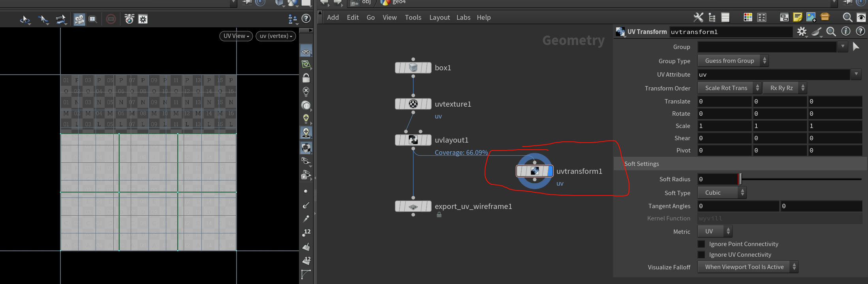Open the Group Type 'Guess from Group' dropdown
The image size is (868, 284).
[x=733, y=61]
